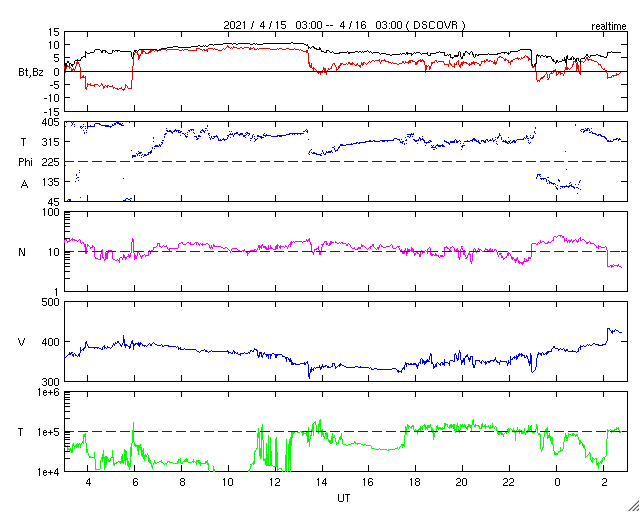Click the '12' hour tick label on the UT axis
The height and width of the screenshot is (512, 640).
click(x=275, y=482)
